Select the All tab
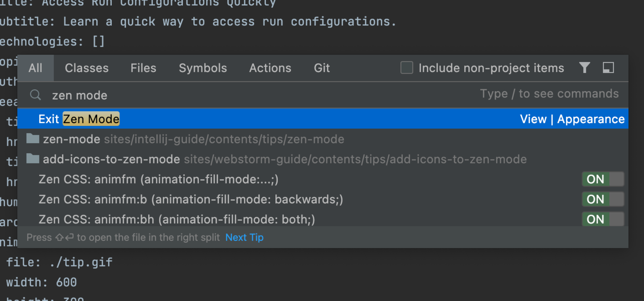Image resolution: width=644 pixels, height=301 pixels. [x=35, y=68]
